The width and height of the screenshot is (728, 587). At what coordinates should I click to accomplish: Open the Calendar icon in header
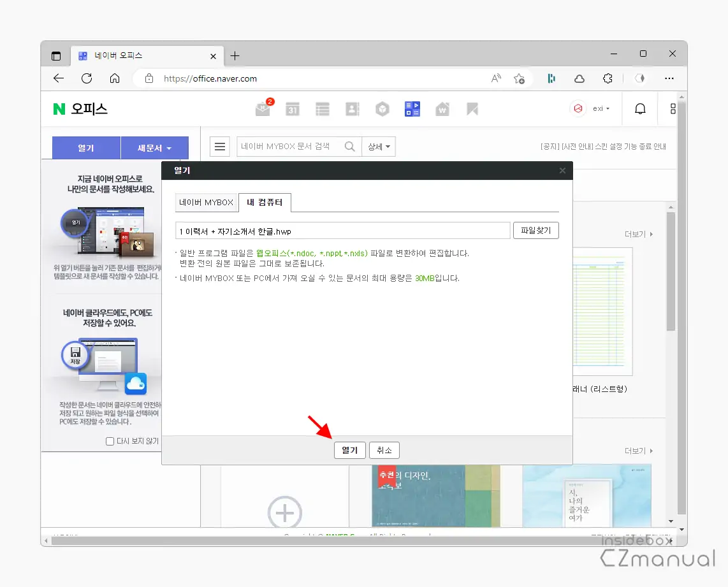(293, 109)
